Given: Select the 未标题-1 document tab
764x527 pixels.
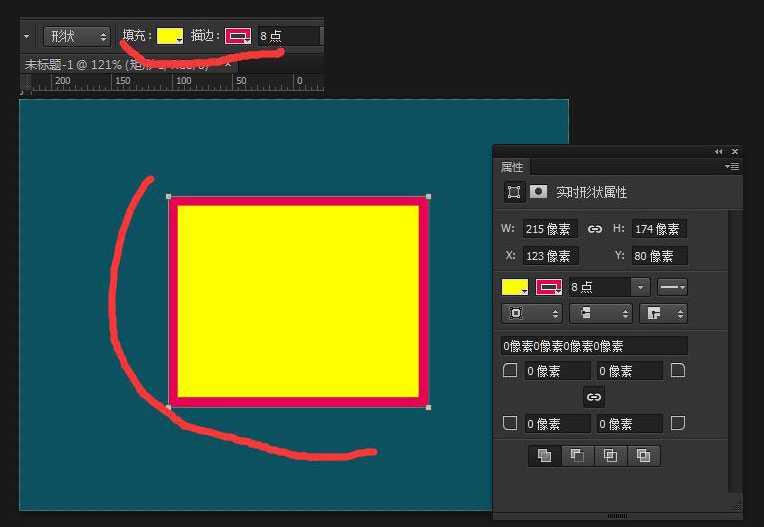Looking at the screenshot, I should [117, 64].
